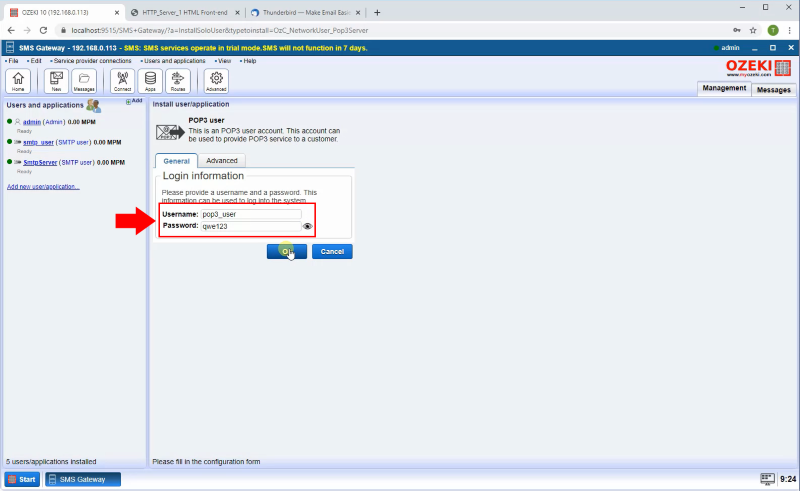This screenshot has width=800, height=491.
Task: Click Add new user/application link
Action: [x=43, y=186]
